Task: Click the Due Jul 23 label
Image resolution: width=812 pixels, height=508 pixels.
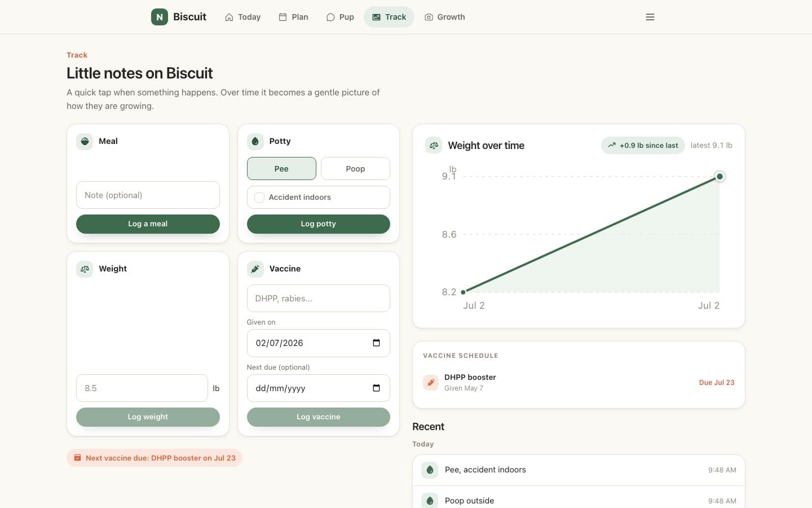Action: pyautogui.click(x=717, y=382)
